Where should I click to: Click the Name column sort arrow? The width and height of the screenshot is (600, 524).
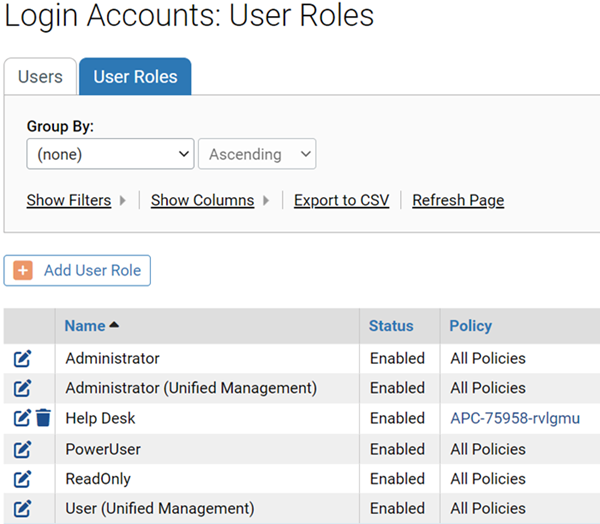coord(114,325)
